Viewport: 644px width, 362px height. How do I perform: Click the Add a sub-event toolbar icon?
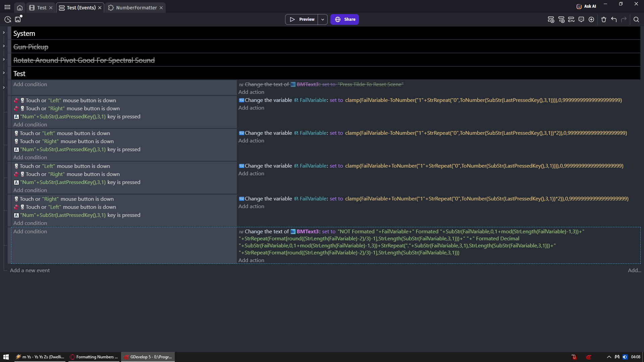coord(561,19)
